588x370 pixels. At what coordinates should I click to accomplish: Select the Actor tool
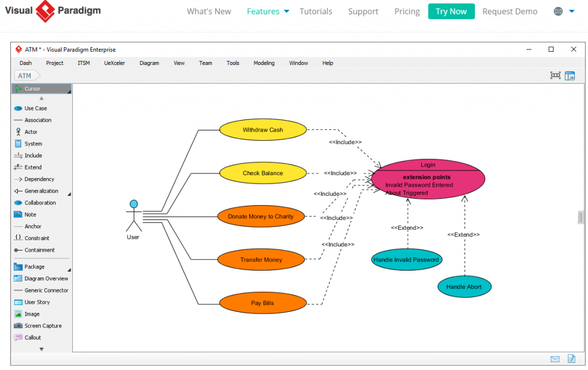coord(26,132)
